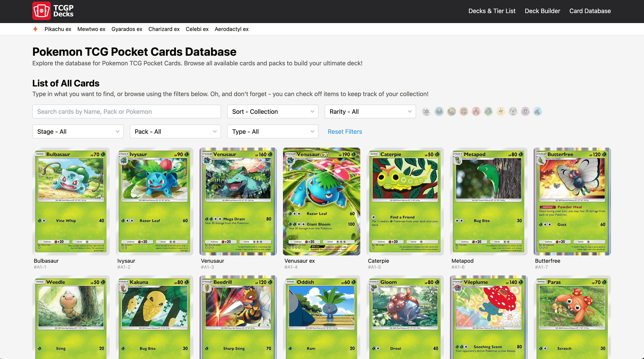Focus the card search input field

127,111
